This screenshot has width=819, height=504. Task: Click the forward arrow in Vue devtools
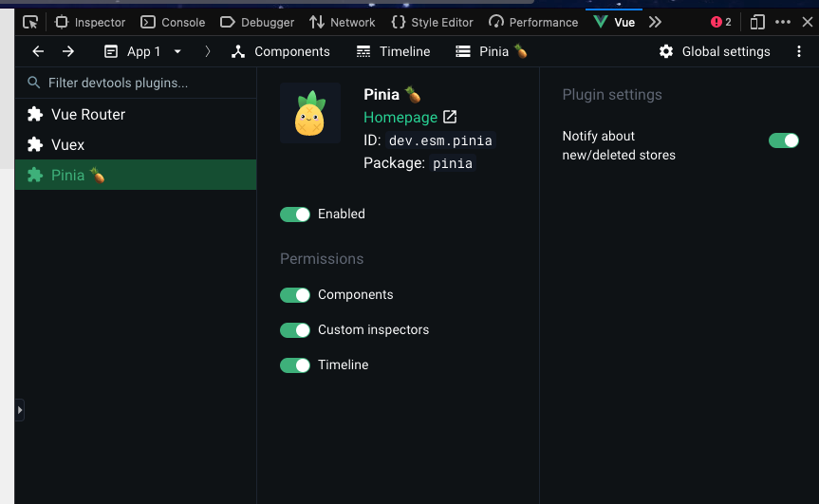click(68, 51)
